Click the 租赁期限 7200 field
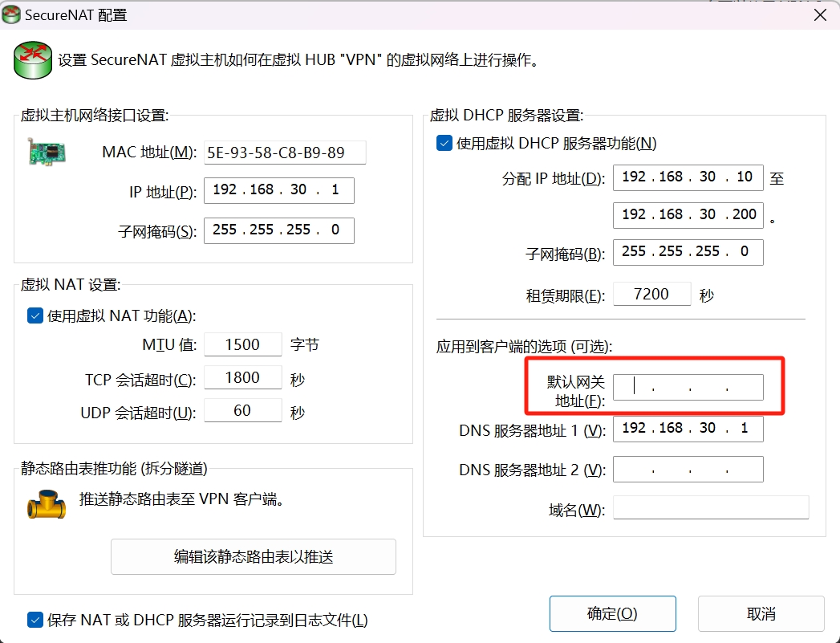This screenshot has height=643, width=840. (652, 294)
